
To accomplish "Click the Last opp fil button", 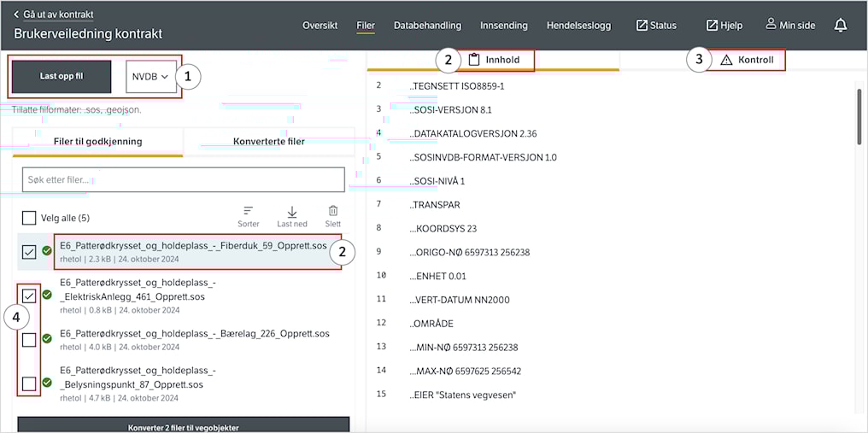I will 62,76.
